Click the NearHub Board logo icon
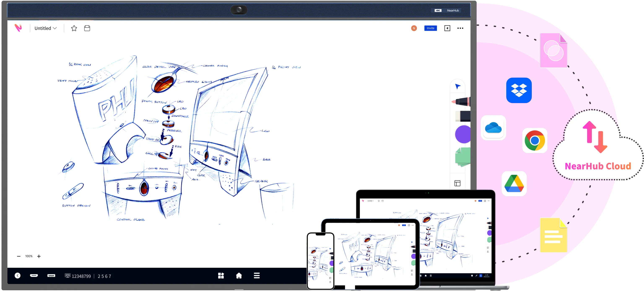This screenshot has width=644, height=292. coord(18,28)
